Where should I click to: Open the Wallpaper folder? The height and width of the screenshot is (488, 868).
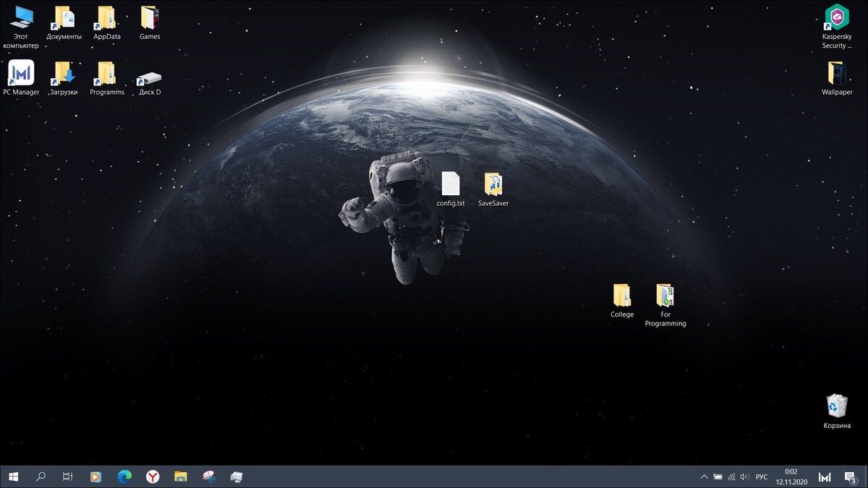tap(837, 78)
